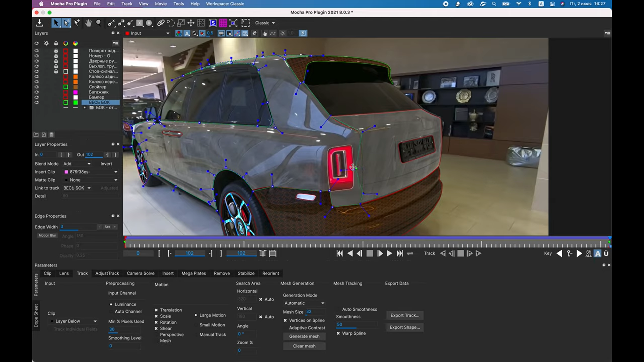Select the Manual Track radio button
Viewport: 644px width, 362px height.
pyautogui.click(x=196, y=335)
